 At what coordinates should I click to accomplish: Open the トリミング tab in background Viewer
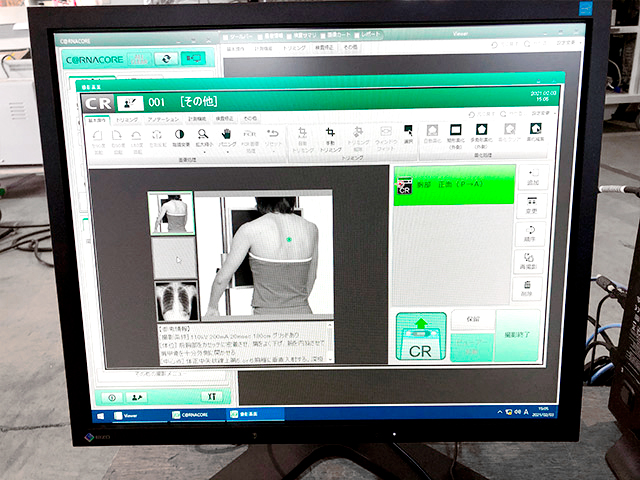pos(294,48)
